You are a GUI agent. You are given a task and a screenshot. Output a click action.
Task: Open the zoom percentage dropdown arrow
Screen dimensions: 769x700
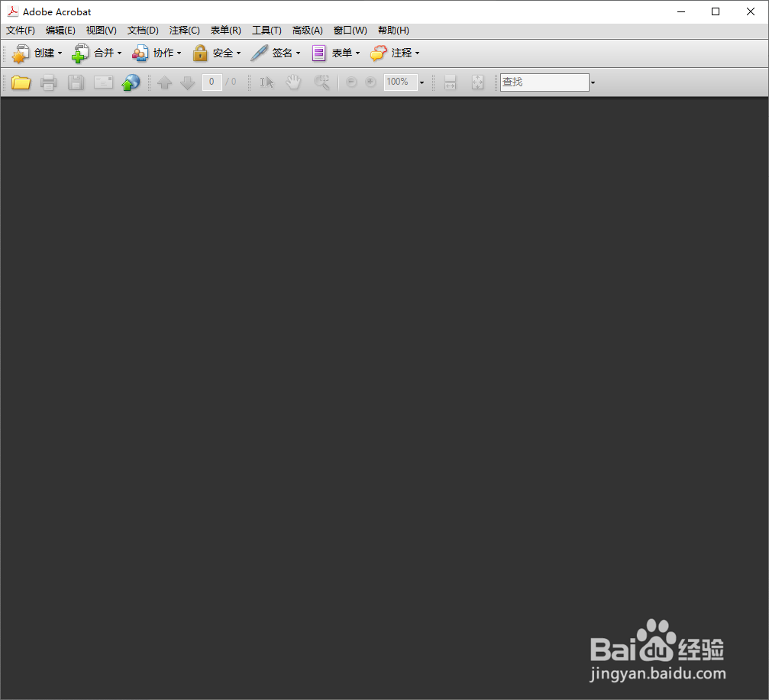(422, 82)
